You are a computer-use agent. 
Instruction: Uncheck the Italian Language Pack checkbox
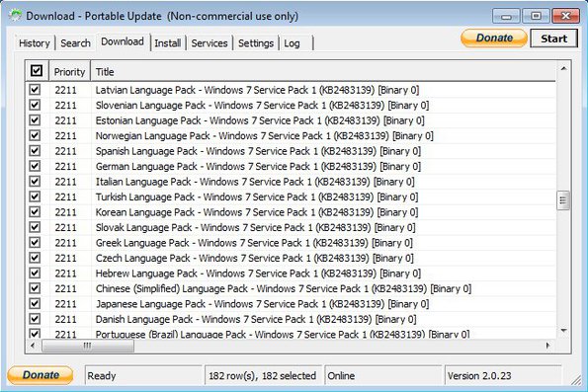point(35,182)
